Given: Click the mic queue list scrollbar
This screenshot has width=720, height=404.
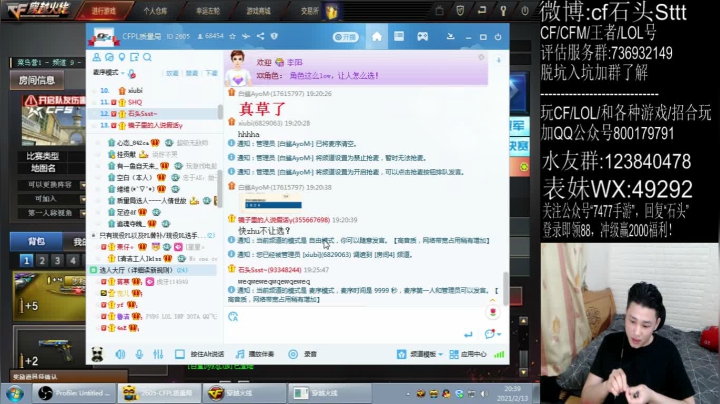Looking at the screenshot, I should coord(220,112).
